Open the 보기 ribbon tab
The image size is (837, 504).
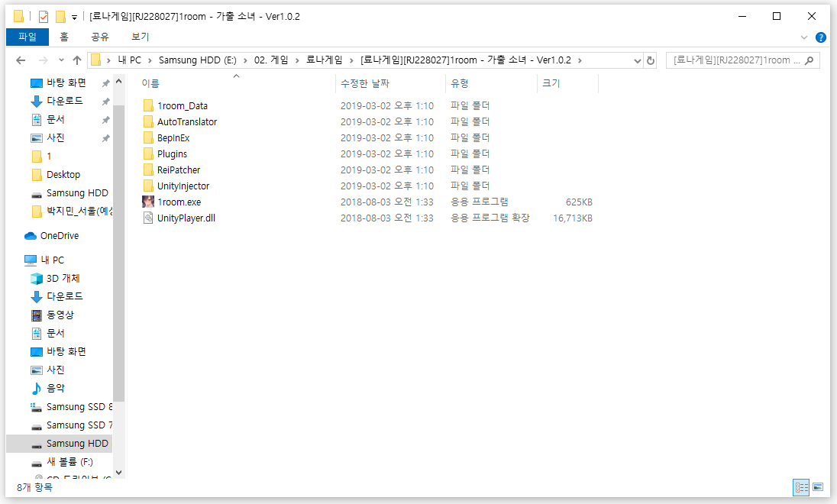click(x=141, y=37)
